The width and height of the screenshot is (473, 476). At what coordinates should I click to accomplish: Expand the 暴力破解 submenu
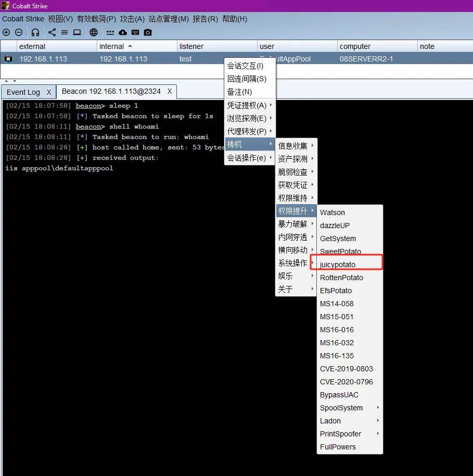click(x=296, y=224)
